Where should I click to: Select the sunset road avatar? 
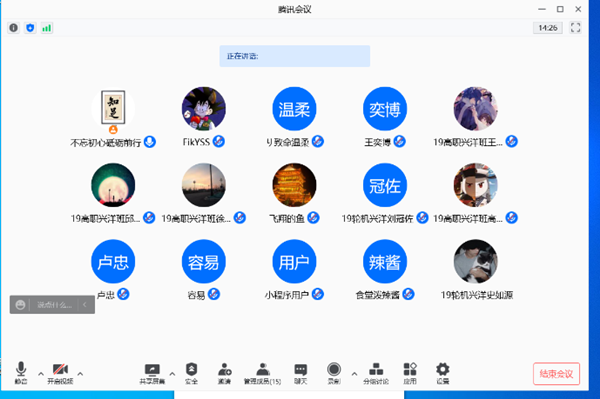(x=204, y=185)
